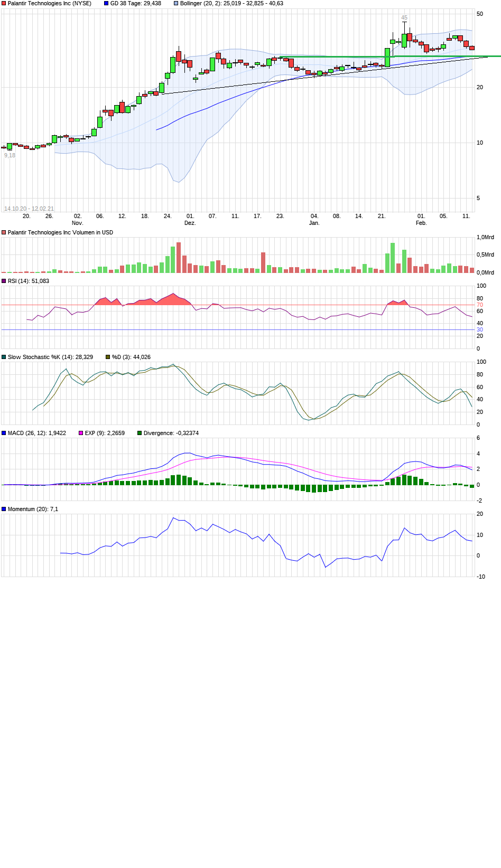
Task: Click the 04. date label above Jan.
Action: [314, 216]
